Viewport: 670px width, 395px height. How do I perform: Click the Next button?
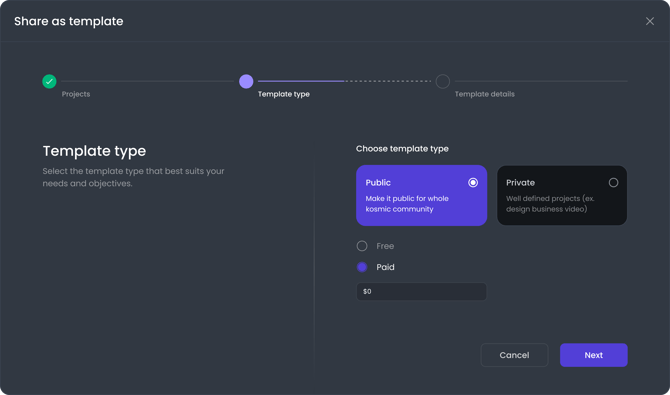(x=594, y=355)
